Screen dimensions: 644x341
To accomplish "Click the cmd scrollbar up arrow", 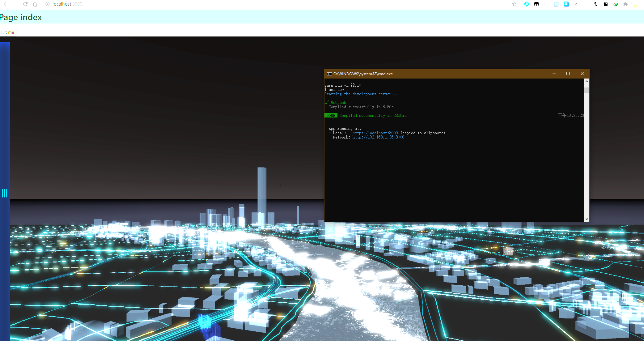I will click(x=587, y=81).
